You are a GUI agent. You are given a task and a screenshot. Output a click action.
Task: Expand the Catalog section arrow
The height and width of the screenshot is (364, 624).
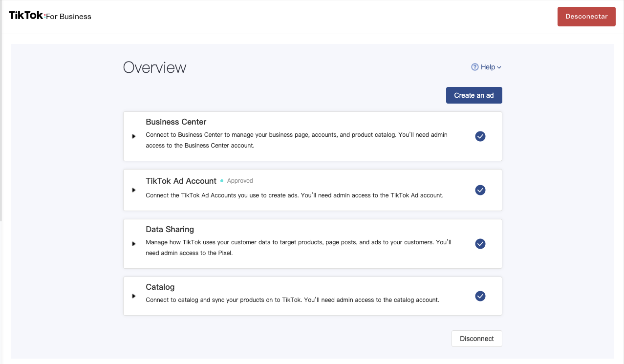pos(134,296)
